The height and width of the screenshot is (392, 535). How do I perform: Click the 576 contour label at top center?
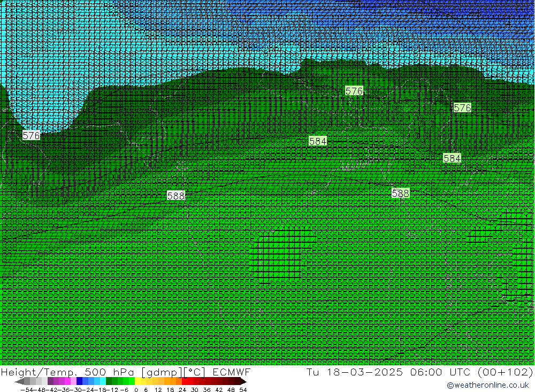pyautogui.click(x=354, y=91)
